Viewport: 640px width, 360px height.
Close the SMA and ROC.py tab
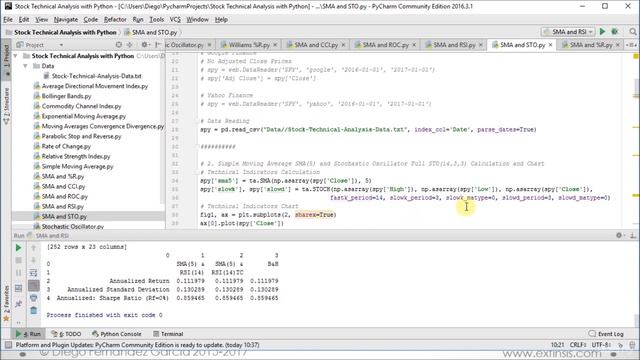[414, 45]
